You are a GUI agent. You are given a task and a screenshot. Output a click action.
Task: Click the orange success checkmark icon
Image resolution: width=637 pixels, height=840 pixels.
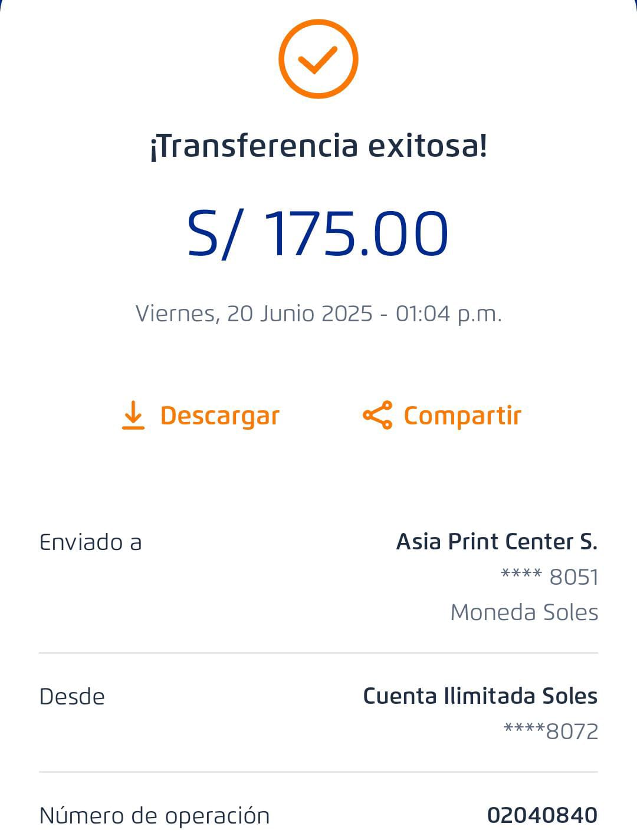(x=318, y=59)
